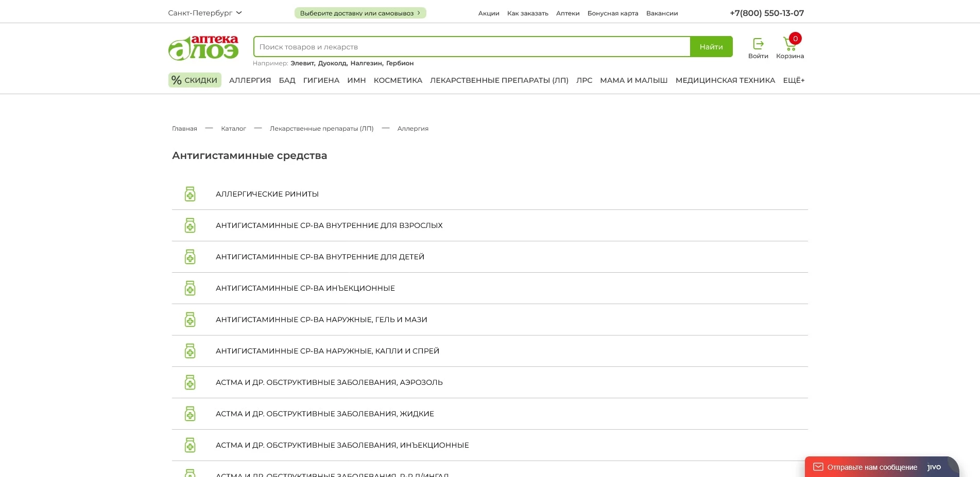Open the Косметика menu category
This screenshot has width=980, height=477.
pos(398,80)
